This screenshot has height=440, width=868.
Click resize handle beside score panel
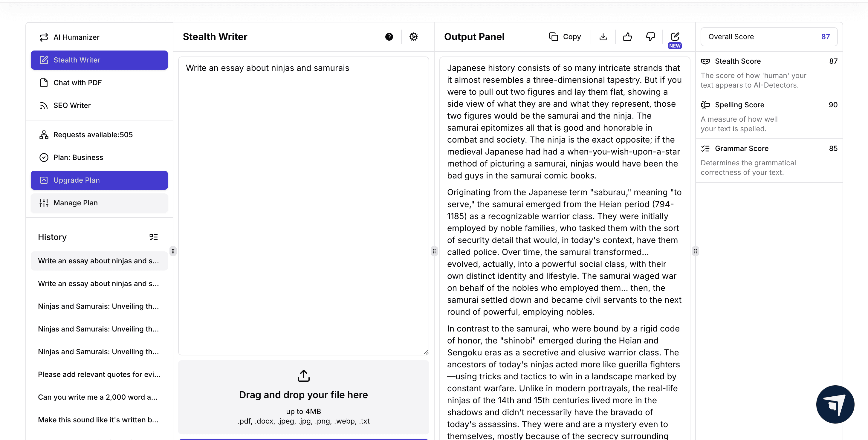tap(695, 251)
